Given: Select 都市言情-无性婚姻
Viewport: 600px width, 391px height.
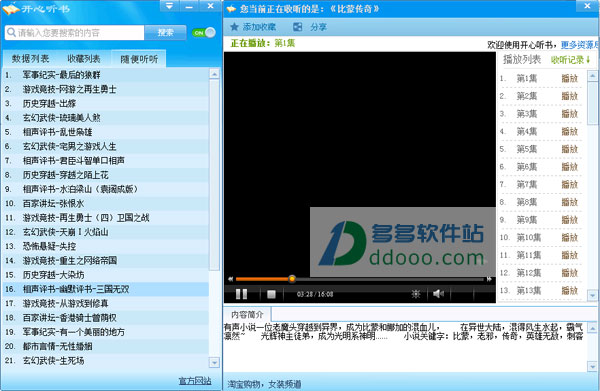Looking at the screenshot, I should click(x=106, y=346).
